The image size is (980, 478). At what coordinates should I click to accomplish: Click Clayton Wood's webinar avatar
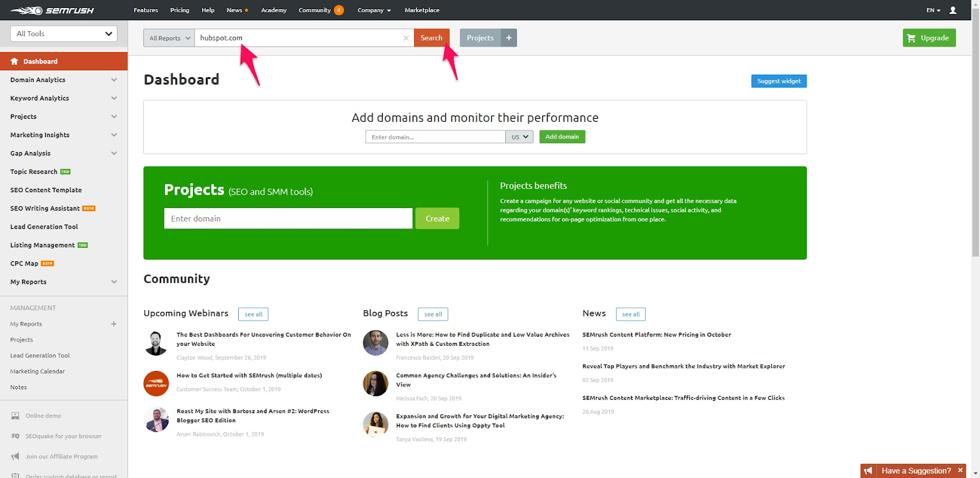coord(156,343)
